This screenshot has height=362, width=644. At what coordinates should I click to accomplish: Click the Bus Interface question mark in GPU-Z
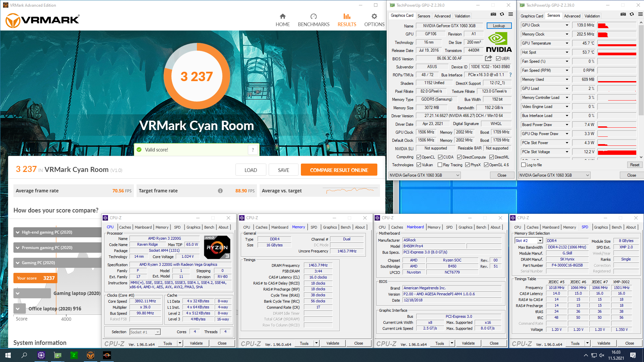[511, 75]
